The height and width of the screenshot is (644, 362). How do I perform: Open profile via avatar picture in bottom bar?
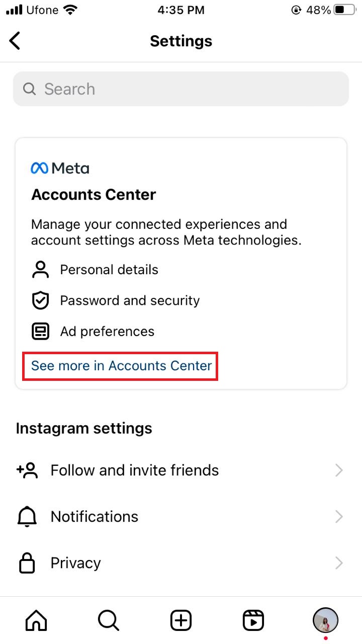click(325, 620)
